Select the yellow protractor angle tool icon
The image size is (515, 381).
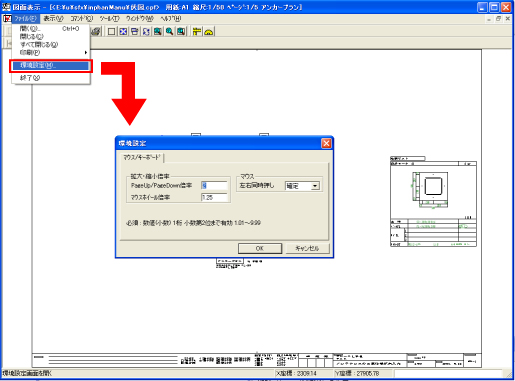pos(209,32)
